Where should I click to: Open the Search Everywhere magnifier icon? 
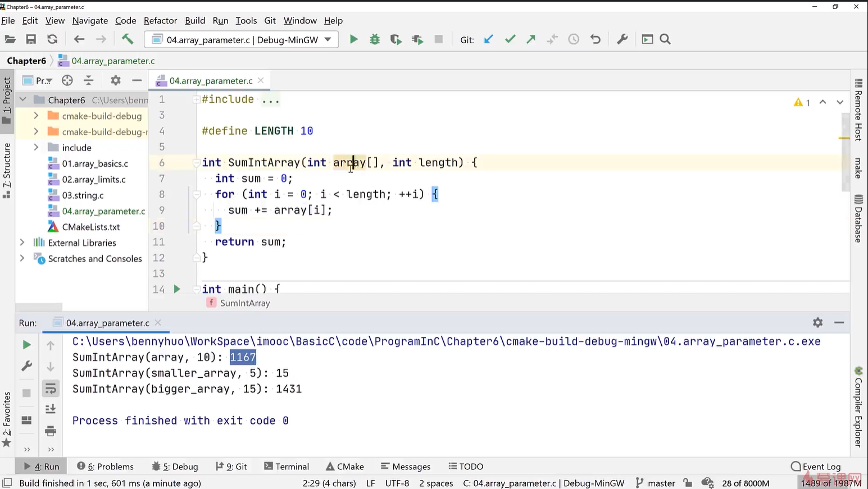click(x=665, y=39)
